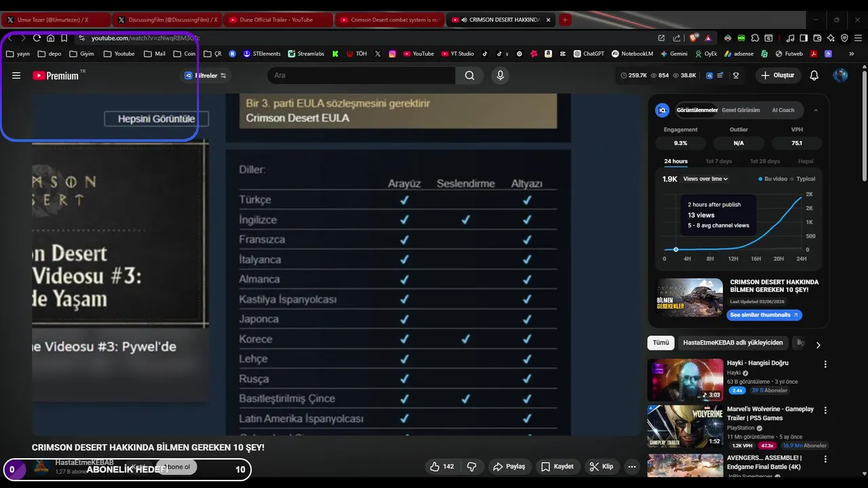
Task: Select the 1st 7 days range
Action: pyautogui.click(x=718, y=161)
